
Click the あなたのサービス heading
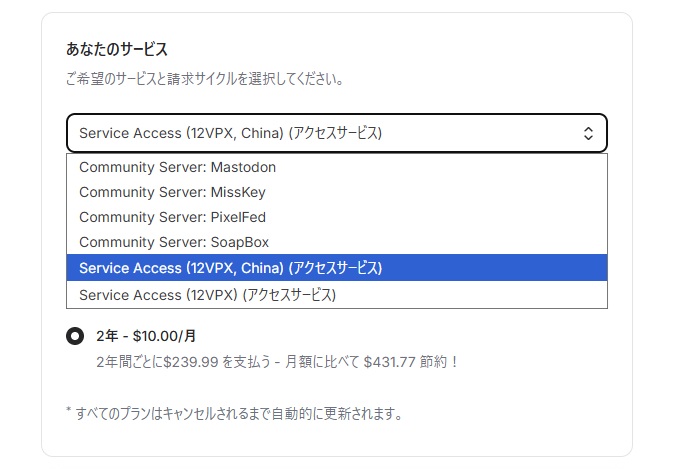tap(116, 49)
